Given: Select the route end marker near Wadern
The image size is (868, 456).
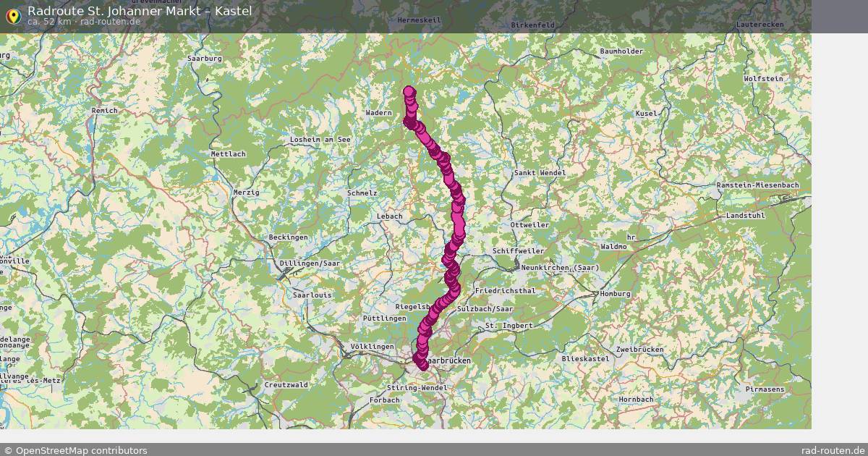Looking at the screenshot, I should click(x=409, y=92).
